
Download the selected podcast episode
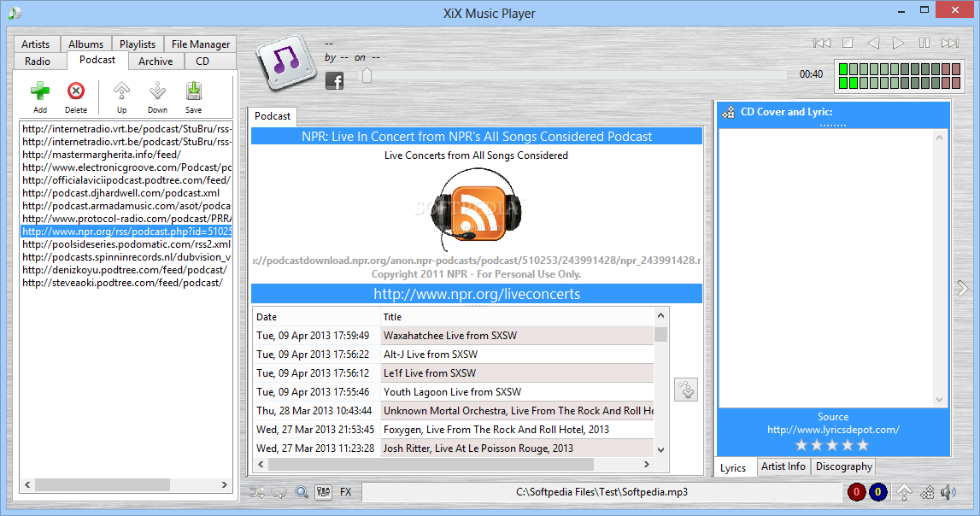[686, 390]
